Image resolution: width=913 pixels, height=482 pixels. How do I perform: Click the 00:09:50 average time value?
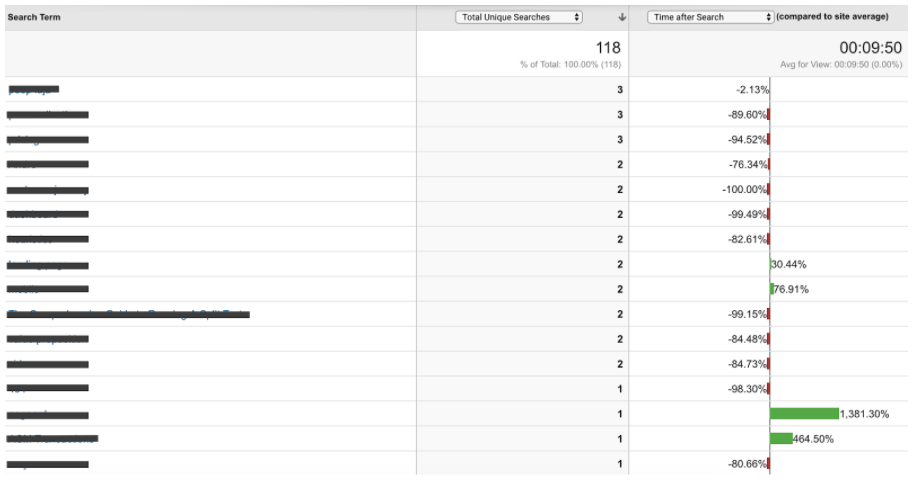pyautogui.click(x=870, y=48)
